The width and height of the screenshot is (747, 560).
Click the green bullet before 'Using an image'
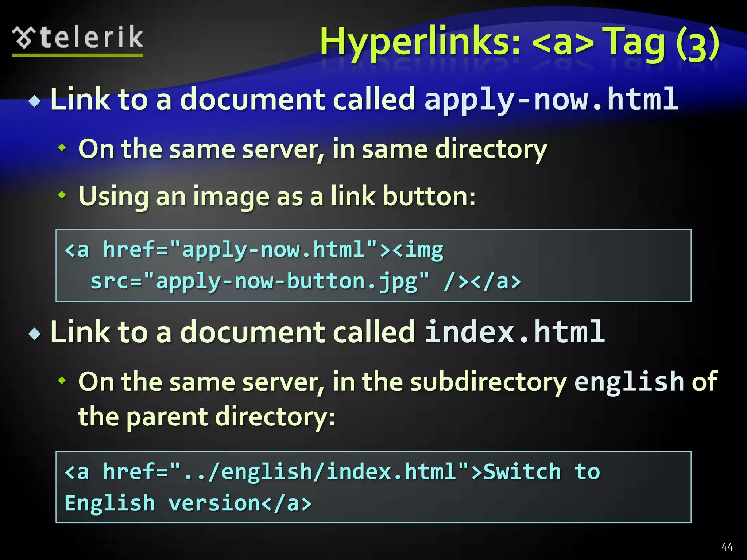click(62, 195)
